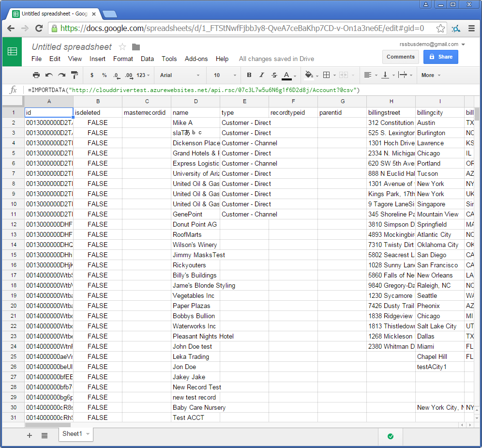Select the Paint format tool
This screenshot has height=448, width=482.
tap(75, 75)
